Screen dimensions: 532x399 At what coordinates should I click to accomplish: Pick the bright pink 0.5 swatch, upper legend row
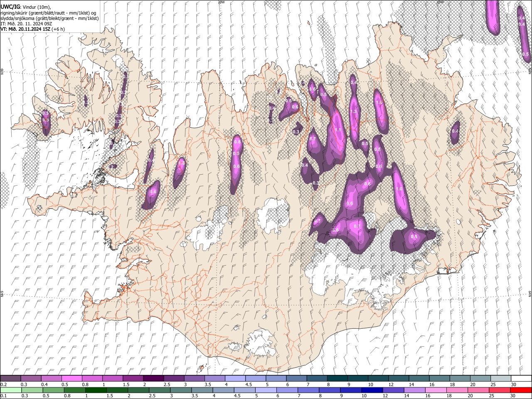pyautogui.click(x=71, y=378)
